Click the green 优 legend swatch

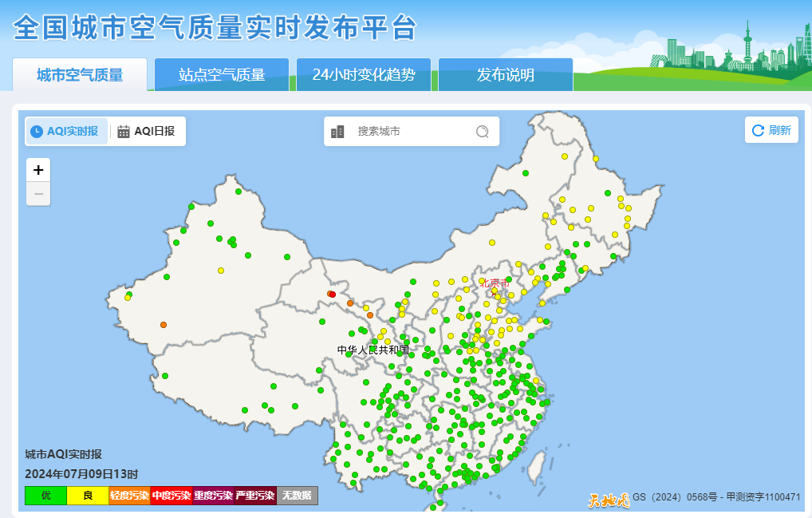[46, 496]
